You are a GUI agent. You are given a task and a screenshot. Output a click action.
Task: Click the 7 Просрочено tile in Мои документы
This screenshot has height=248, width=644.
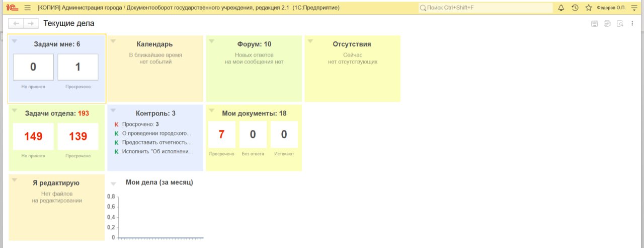[x=221, y=134]
